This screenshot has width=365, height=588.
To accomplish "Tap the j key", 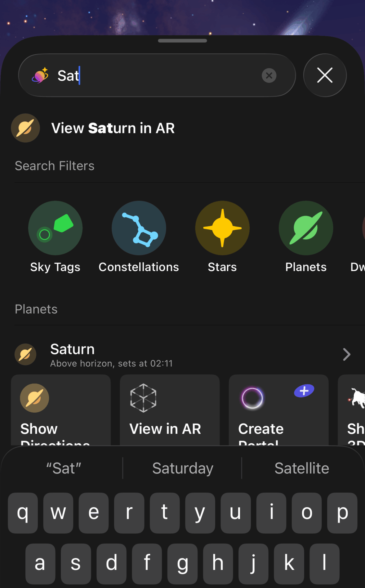I will (x=253, y=564).
